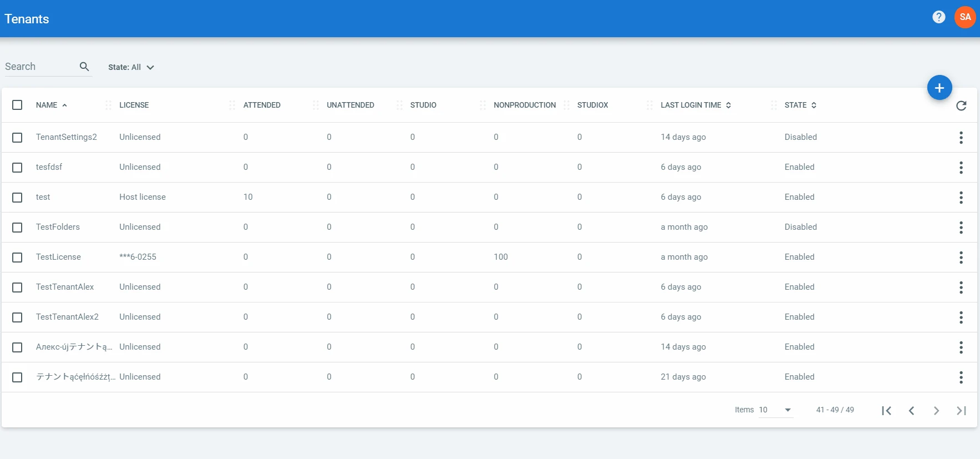Viewport: 980px width, 459px height.
Task: Select the TenantSettings2 row checkbox
Action: click(x=17, y=138)
